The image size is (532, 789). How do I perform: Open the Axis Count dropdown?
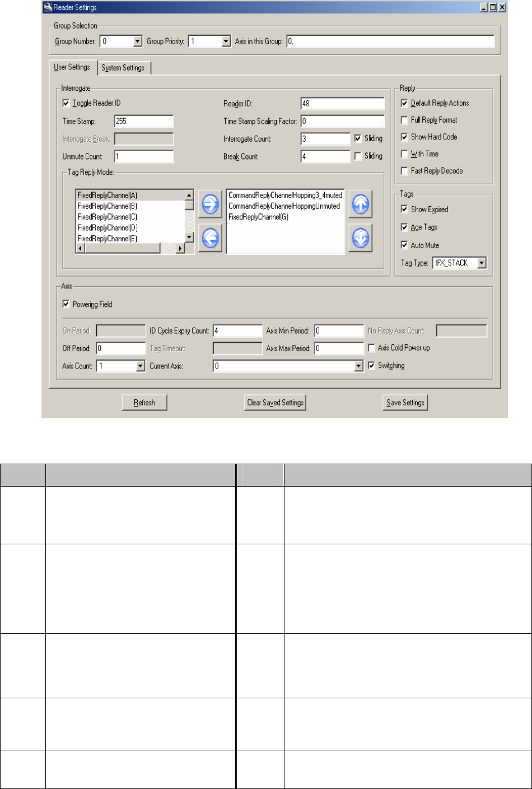point(140,366)
